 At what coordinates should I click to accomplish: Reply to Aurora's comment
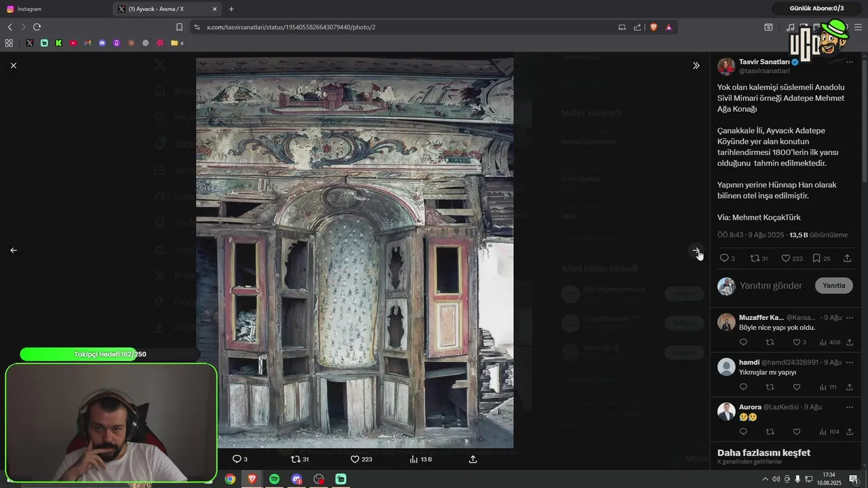(743, 432)
